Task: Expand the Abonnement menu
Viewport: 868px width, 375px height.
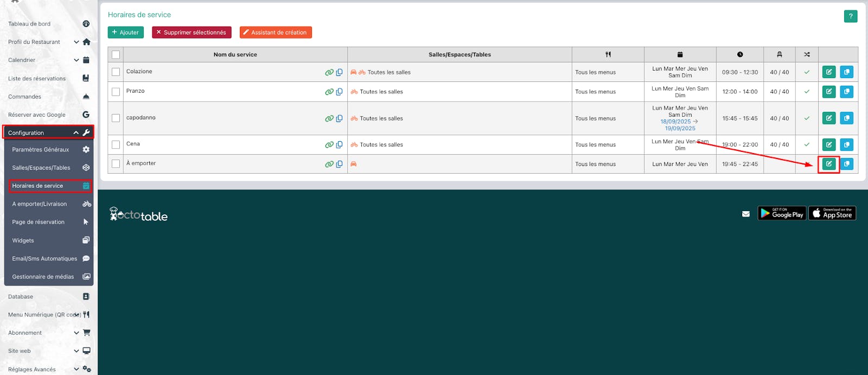Action: pos(49,333)
